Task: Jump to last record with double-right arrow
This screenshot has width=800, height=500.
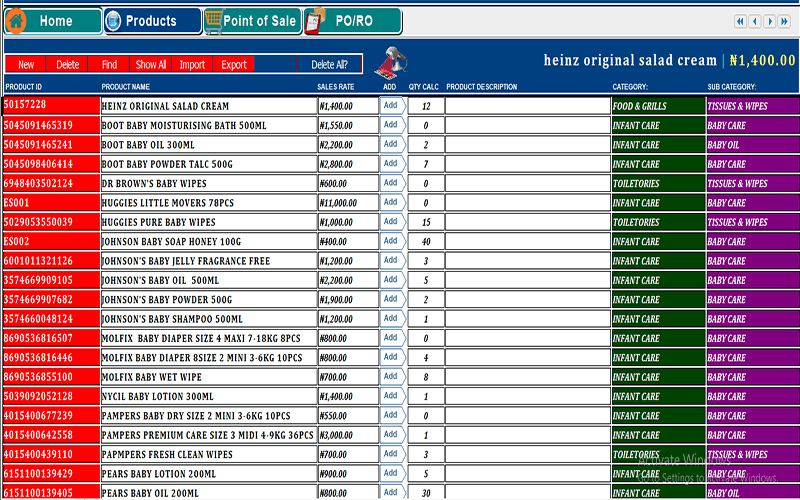Action: tap(785, 21)
